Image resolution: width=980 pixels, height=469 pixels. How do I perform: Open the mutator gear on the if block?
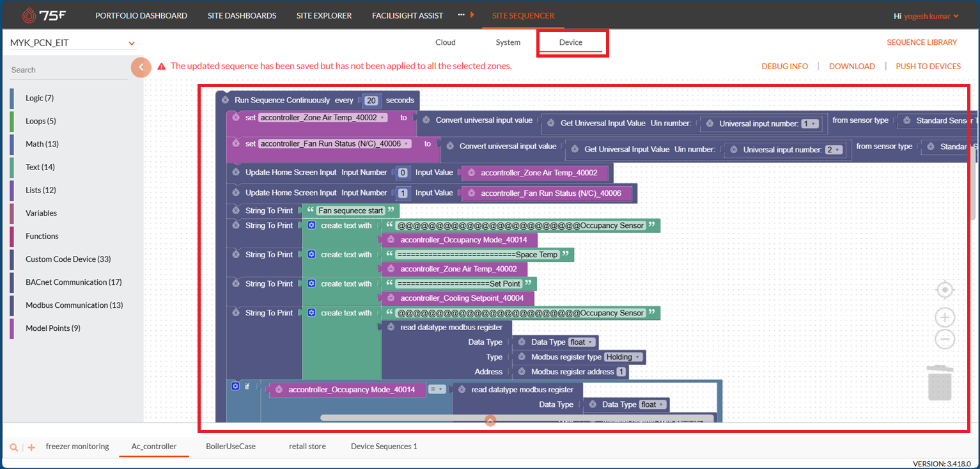tap(235, 386)
